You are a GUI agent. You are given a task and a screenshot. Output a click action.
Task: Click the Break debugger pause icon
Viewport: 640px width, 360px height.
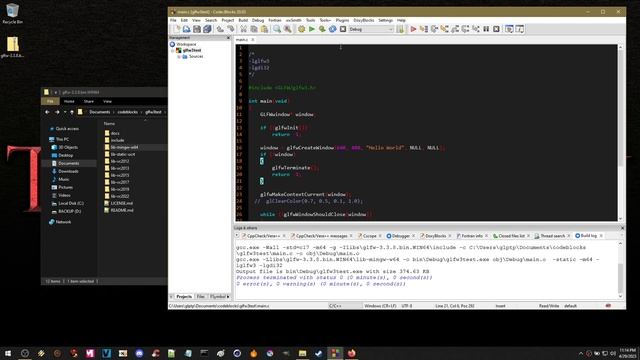click(486, 29)
